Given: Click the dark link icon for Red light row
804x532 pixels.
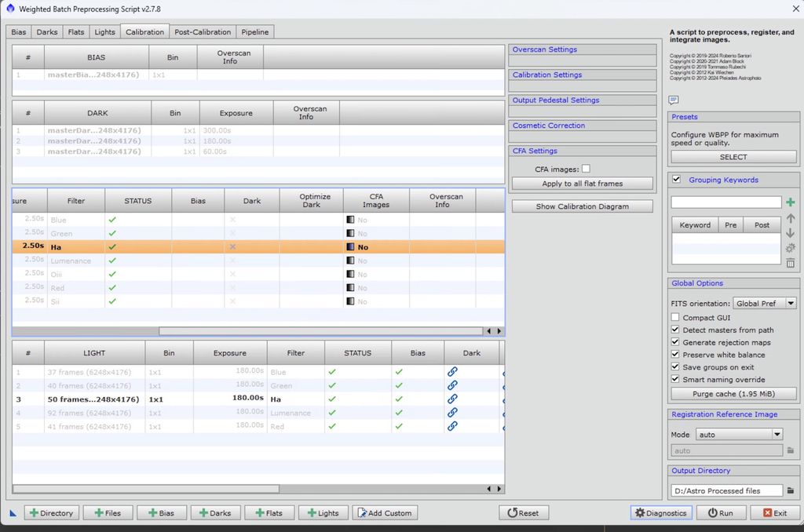Looking at the screenshot, I should click(x=452, y=426).
